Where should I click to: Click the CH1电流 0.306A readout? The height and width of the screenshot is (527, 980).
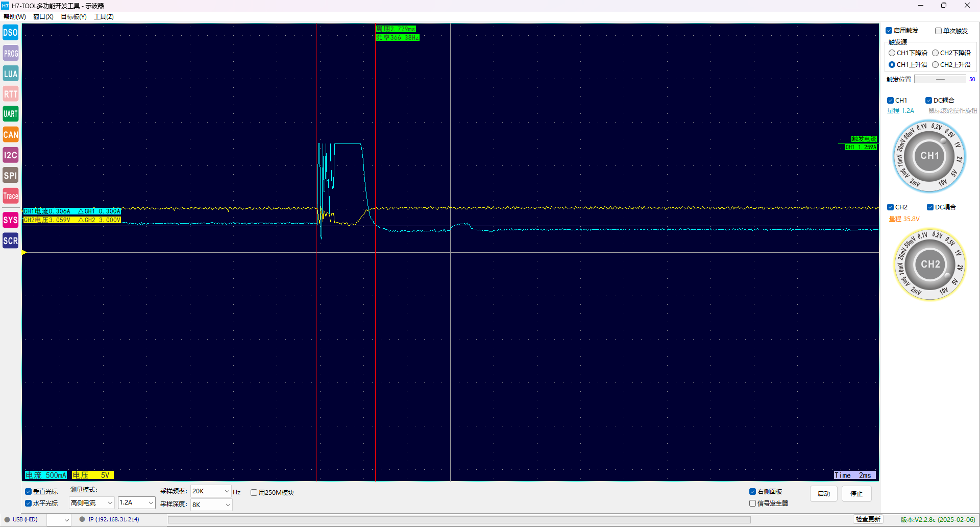point(47,211)
